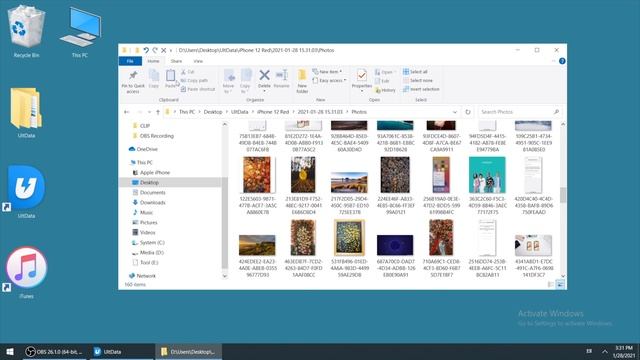The width and height of the screenshot is (640, 360).
Task: Click This PC in the address breadcrumb
Action: coord(187,112)
